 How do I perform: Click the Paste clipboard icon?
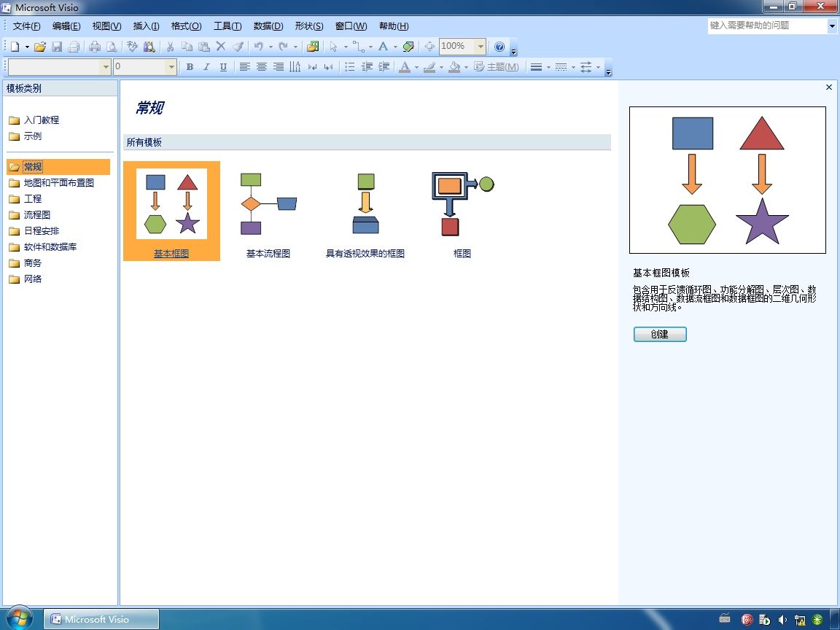204,47
